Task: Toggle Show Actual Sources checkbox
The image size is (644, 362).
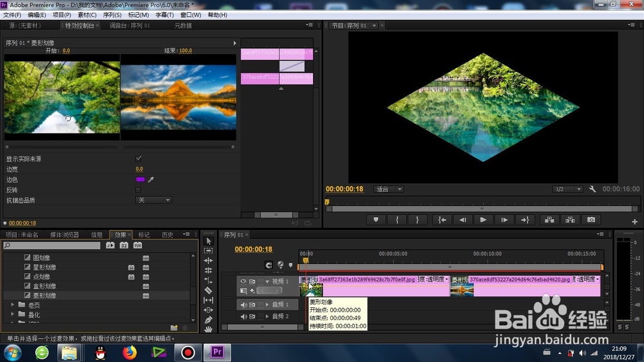Action: [x=138, y=158]
